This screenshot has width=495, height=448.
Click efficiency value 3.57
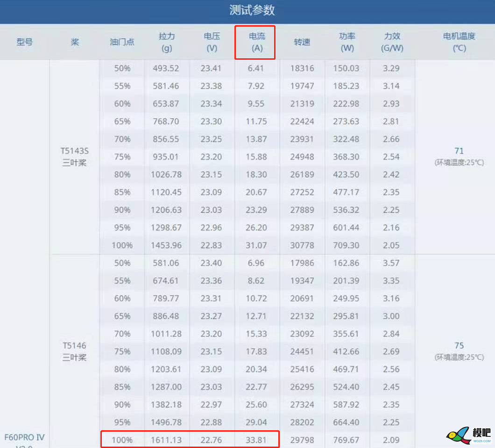(391, 263)
